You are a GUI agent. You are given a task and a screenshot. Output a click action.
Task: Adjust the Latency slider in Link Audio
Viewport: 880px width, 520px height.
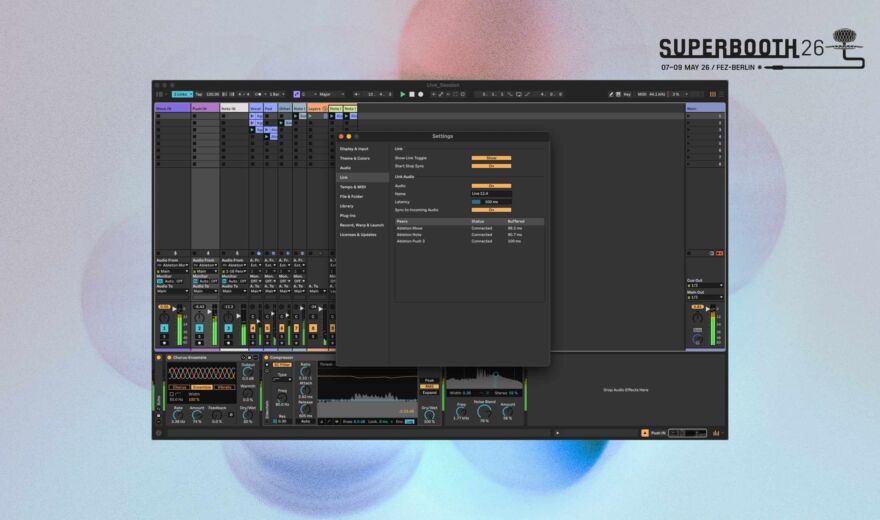tap(491, 202)
